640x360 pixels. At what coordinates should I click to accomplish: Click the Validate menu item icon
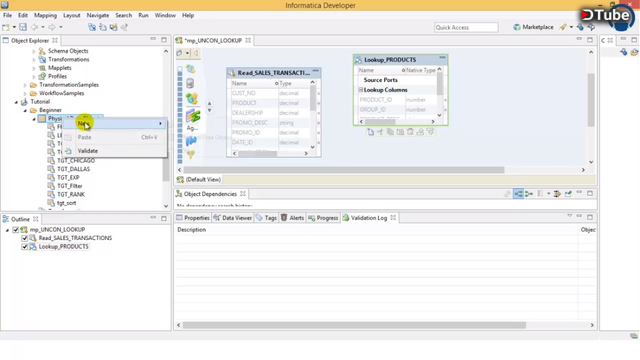tap(68, 151)
